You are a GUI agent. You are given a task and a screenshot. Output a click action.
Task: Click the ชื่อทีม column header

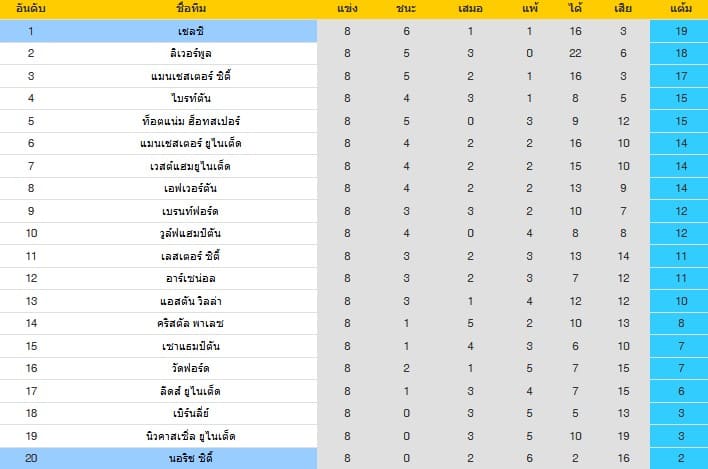tap(190, 9)
